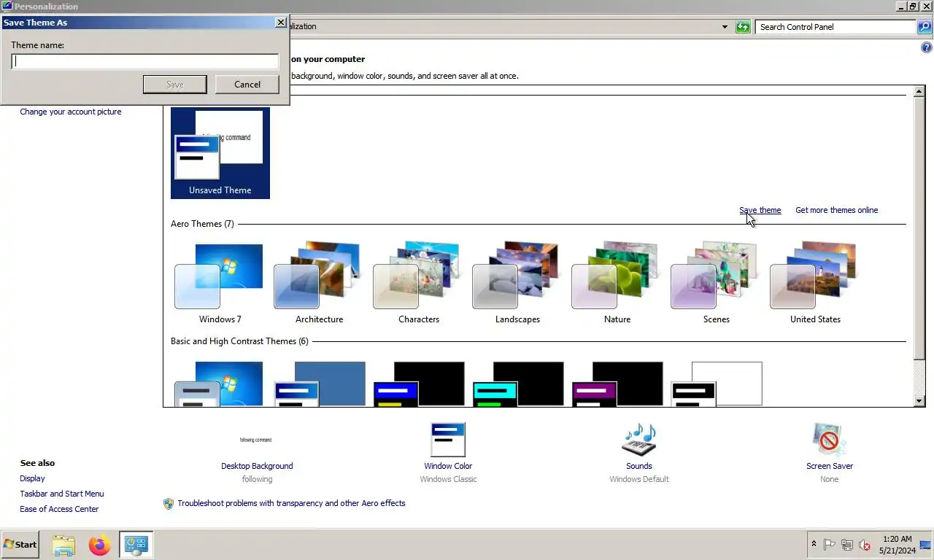
Task: Open Sounds settings icon
Action: (x=639, y=440)
